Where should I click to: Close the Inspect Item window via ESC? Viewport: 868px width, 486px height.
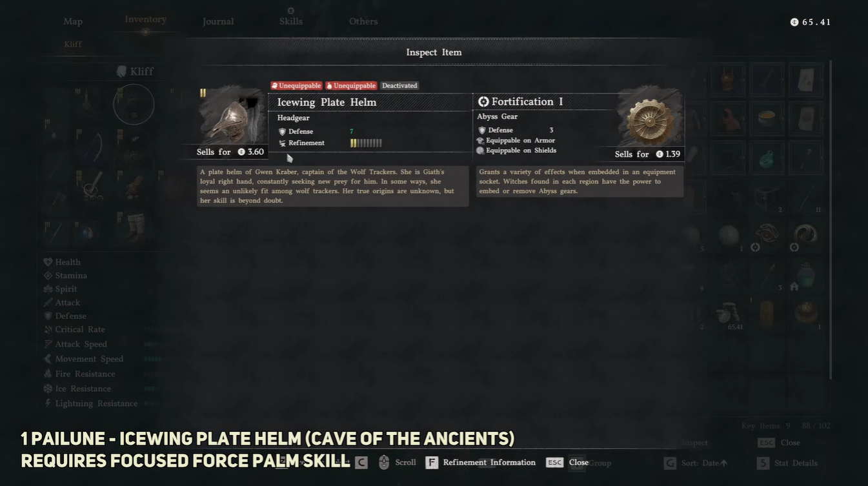pyautogui.click(x=554, y=463)
